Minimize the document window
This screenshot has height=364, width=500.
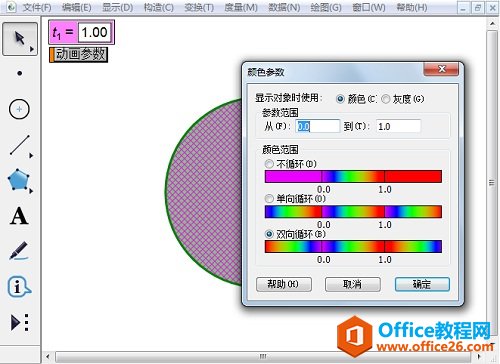pyautogui.click(x=463, y=8)
